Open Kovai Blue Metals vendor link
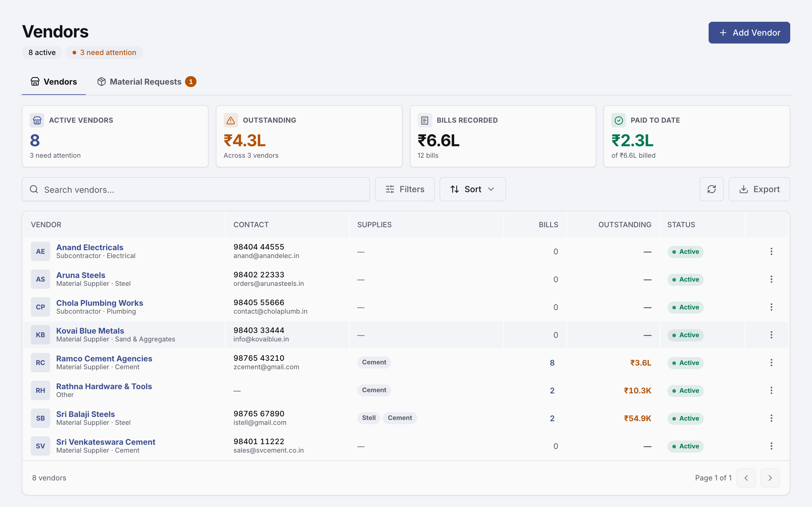This screenshot has width=812, height=507. tap(90, 331)
